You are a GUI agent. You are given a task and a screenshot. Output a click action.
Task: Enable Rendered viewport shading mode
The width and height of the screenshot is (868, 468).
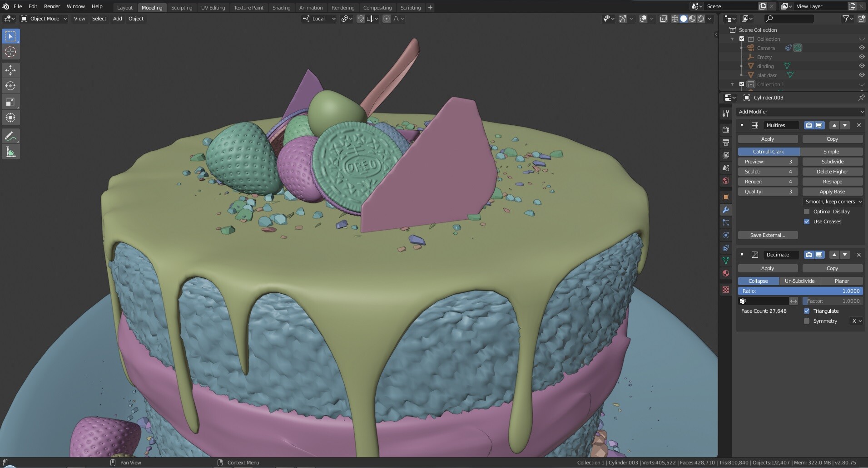coord(699,19)
